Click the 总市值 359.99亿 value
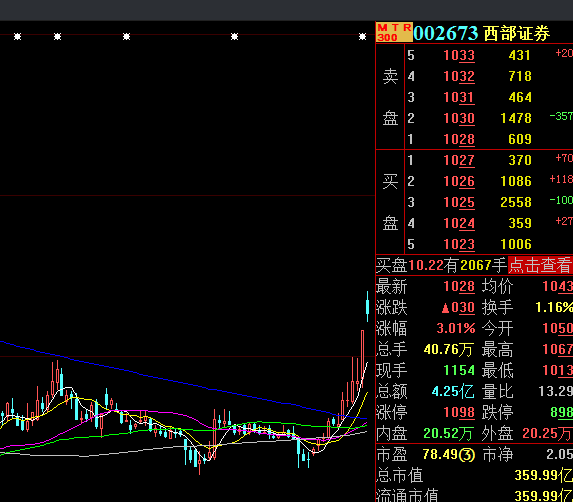Image resolution: width=573 pixels, height=502 pixels. 543,476
